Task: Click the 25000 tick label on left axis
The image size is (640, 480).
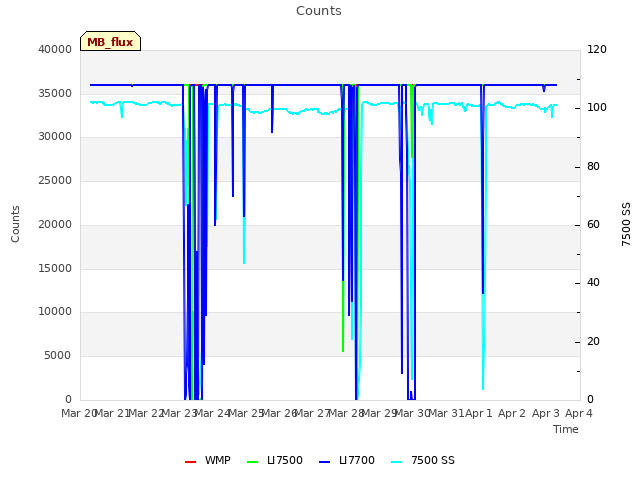Action: (x=55, y=180)
